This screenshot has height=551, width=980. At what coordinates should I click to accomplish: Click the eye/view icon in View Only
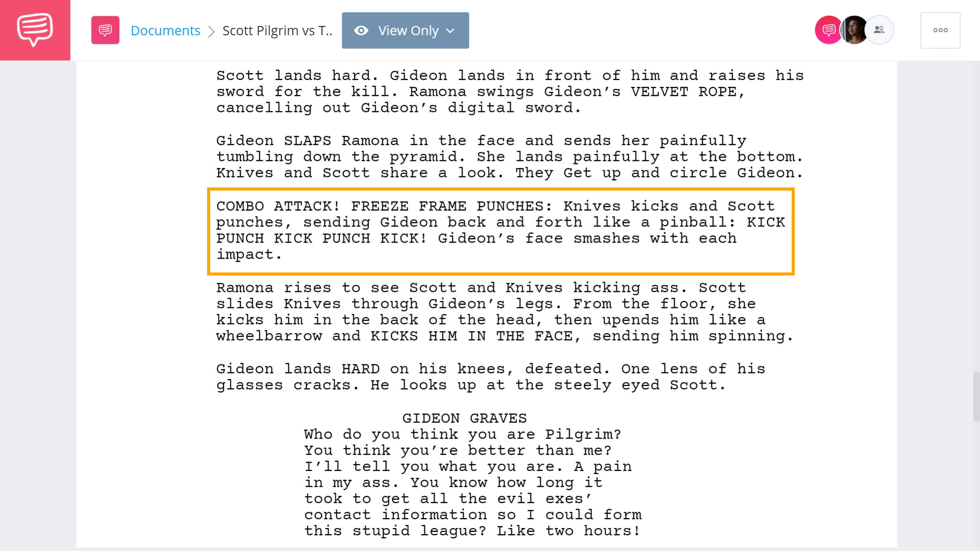(361, 30)
